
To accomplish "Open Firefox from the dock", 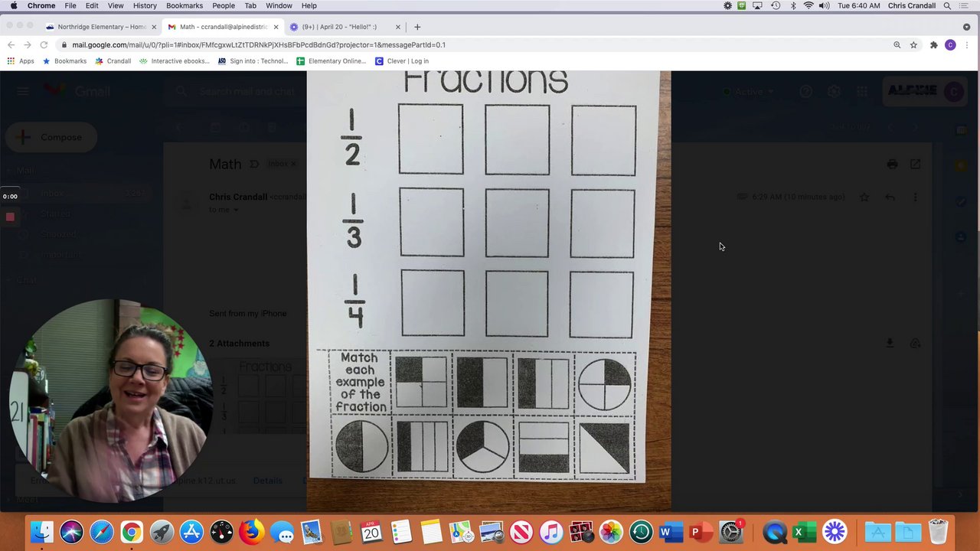I will click(252, 532).
